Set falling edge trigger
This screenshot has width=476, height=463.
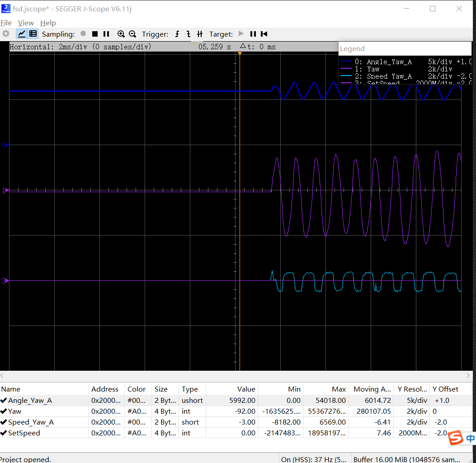[x=189, y=34]
